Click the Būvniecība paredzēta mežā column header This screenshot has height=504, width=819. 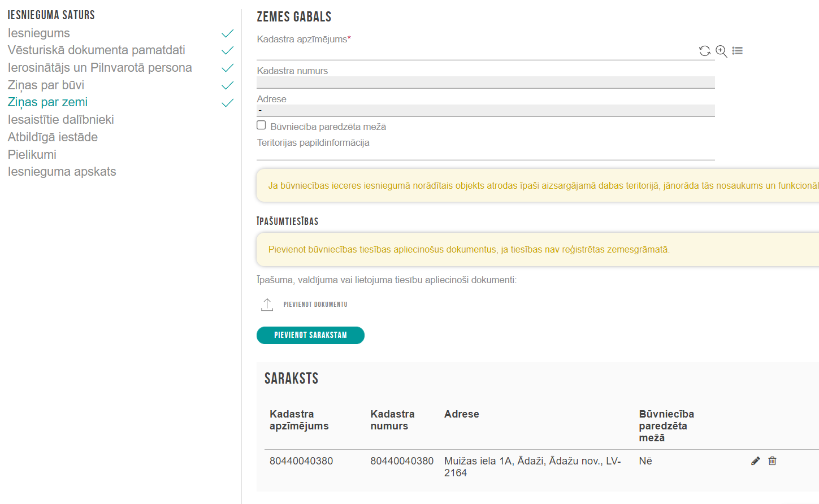click(x=666, y=426)
